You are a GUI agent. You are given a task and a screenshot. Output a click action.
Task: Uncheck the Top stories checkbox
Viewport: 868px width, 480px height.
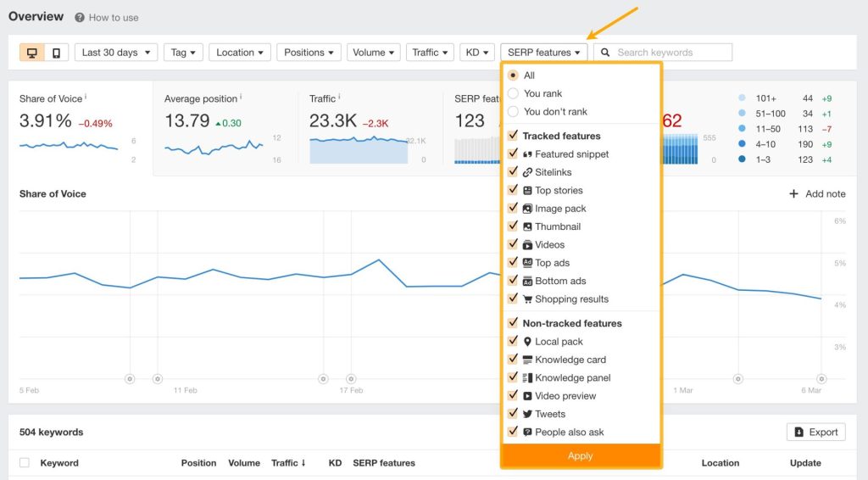coord(513,190)
